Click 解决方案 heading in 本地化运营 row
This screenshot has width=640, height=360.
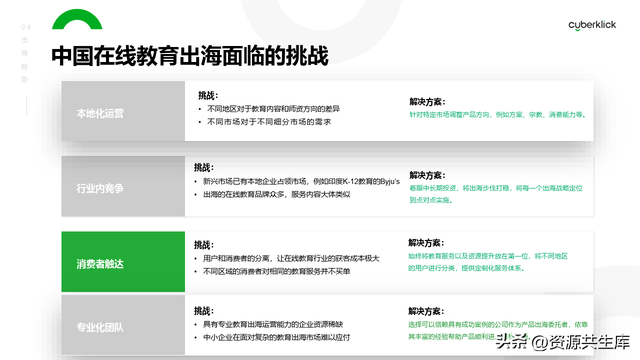pyautogui.click(x=427, y=102)
